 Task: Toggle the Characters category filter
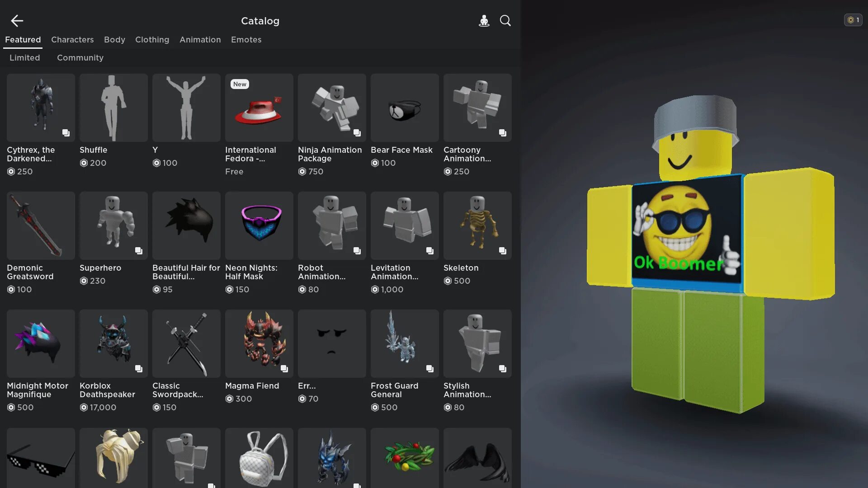point(72,40)
